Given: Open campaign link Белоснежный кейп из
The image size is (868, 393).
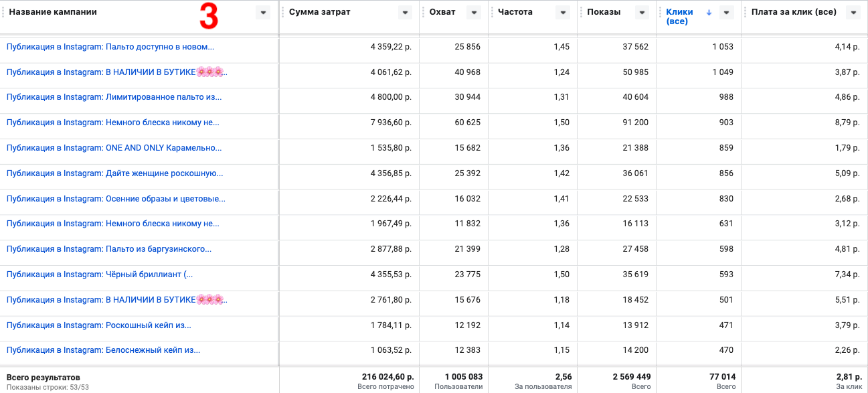Looking at the screenshot, I should point(103,350).
